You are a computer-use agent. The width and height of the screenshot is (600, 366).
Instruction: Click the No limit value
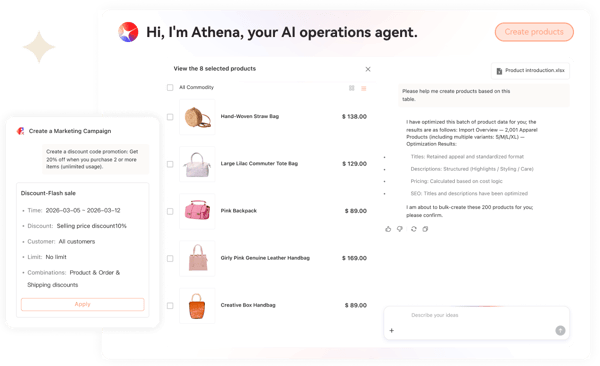56,257
